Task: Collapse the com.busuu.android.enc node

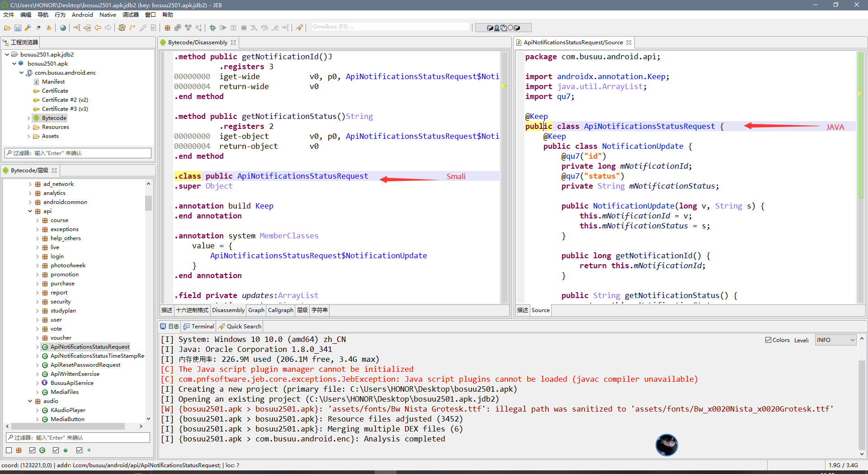Action: click(22, 73)
